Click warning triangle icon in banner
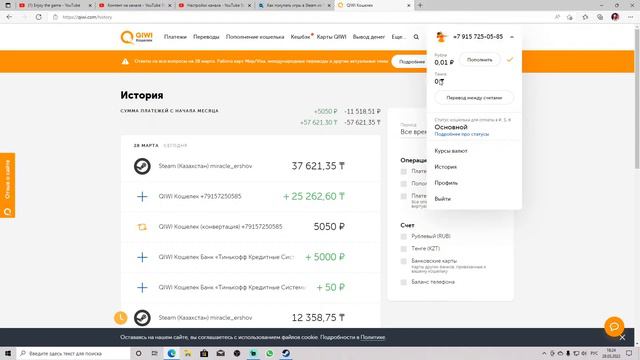 [125, 61]
